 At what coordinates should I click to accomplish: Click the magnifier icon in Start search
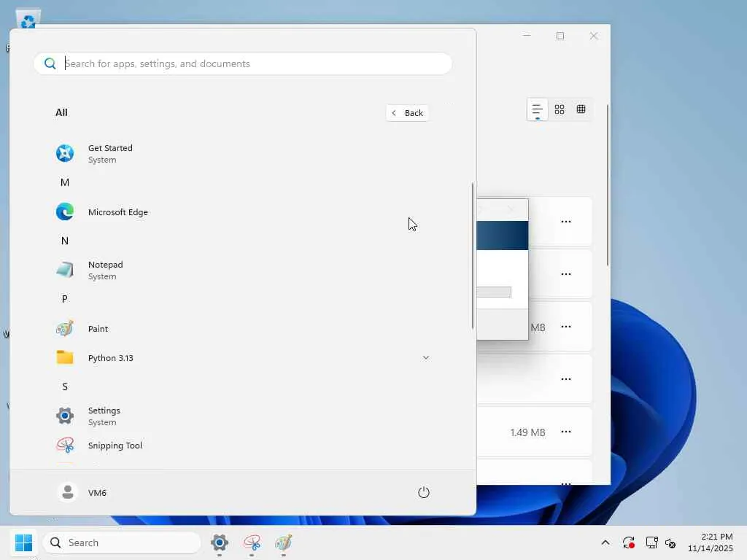tap(50, 63)
